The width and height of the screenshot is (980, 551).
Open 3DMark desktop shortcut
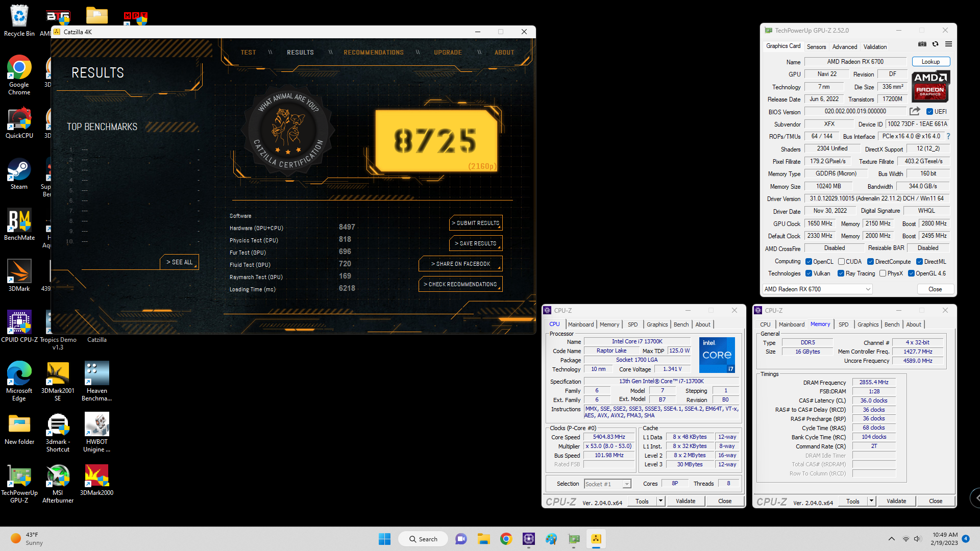point(19,275)
